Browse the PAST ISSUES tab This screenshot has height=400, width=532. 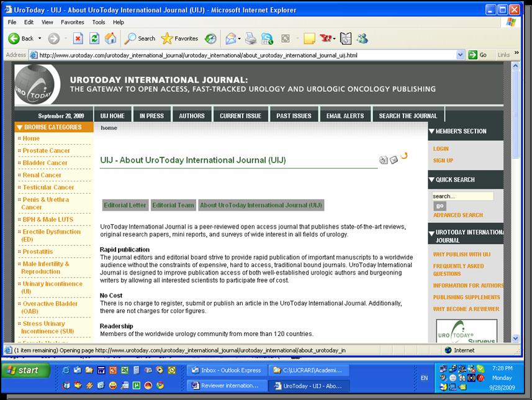point(294,116)
